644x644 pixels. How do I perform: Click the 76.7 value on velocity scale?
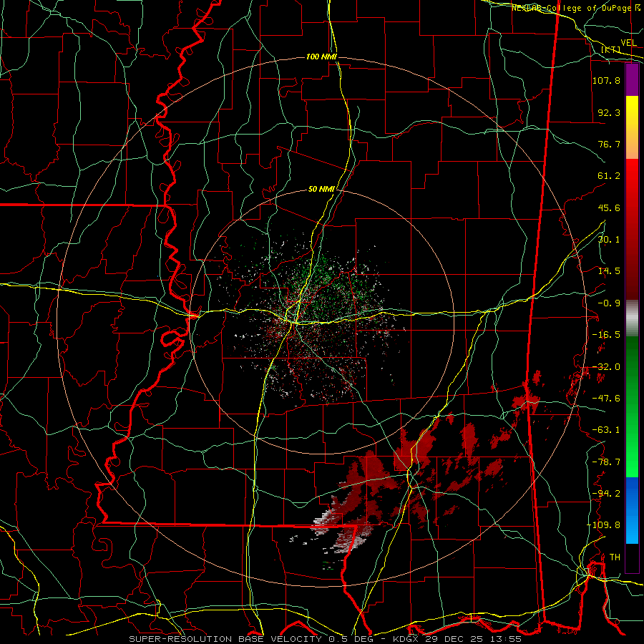tap(609, 144)
